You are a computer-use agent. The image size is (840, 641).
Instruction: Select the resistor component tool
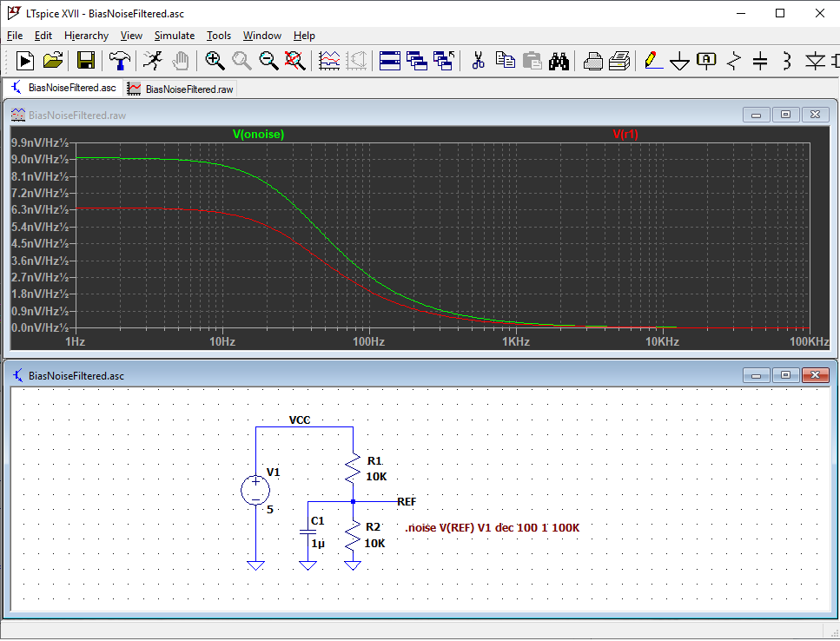coord(734,61)
